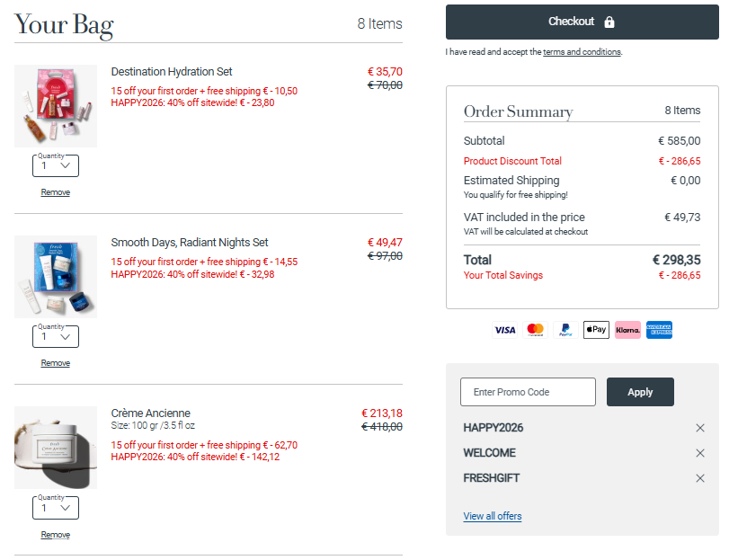Image resolution: width=738 pixels, height=560 pixels.
Task: Open the View all offers link
Action: point(492,516)
